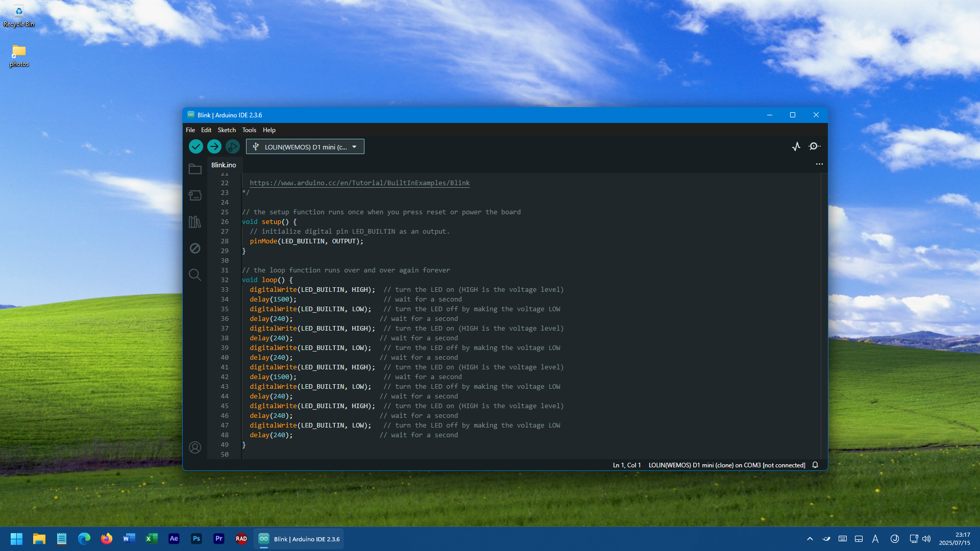Click the closing brace on line 49
Screen dimensions: 980x551
(x=244, y=445)
